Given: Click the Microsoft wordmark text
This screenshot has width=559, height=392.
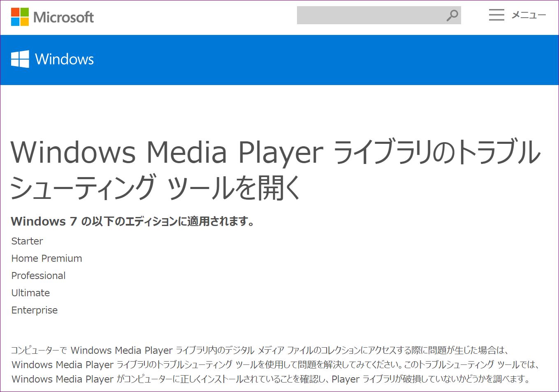Looking at the screenshot, I should tap(63, 17).
